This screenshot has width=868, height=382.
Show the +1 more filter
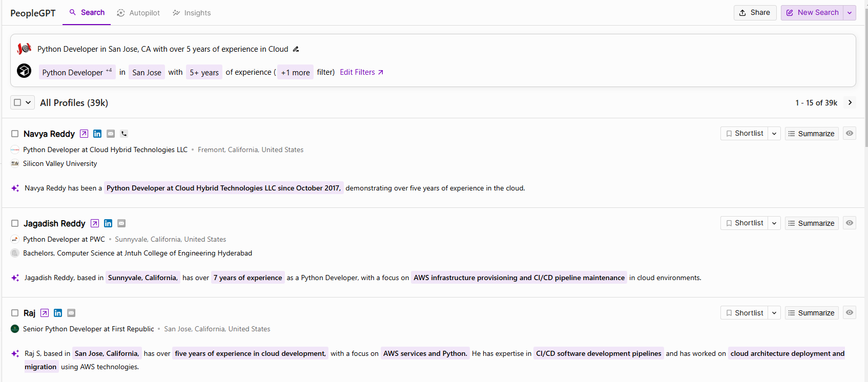pyautogui.click(x=296, y=72)
